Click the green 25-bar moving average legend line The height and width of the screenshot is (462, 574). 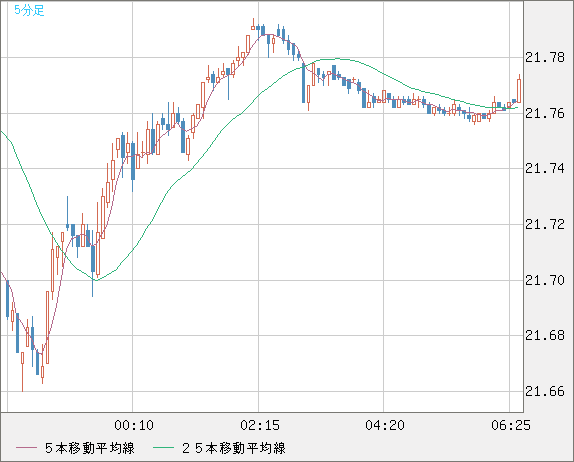[x=163, y=448]
